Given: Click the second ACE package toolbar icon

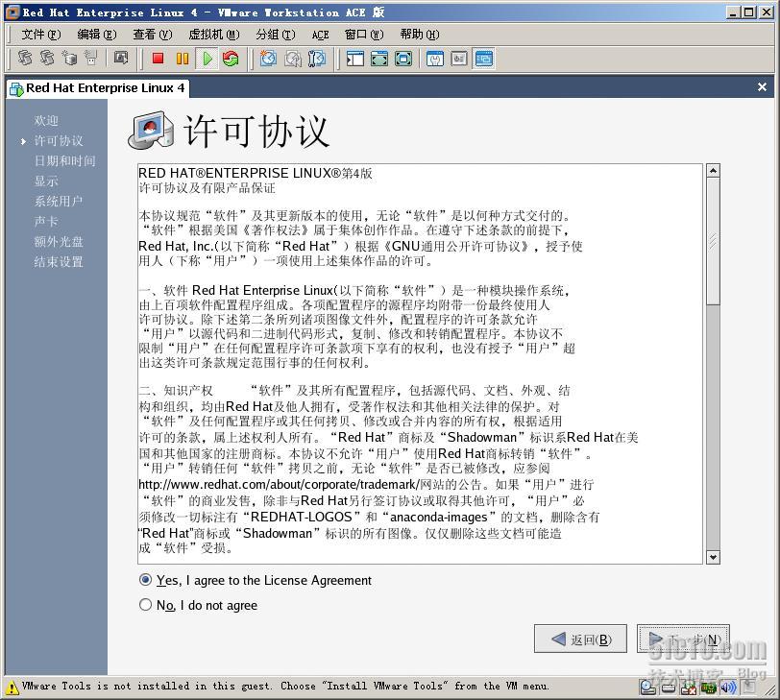Looking at the screenshot, I should (x=47, y=59).
